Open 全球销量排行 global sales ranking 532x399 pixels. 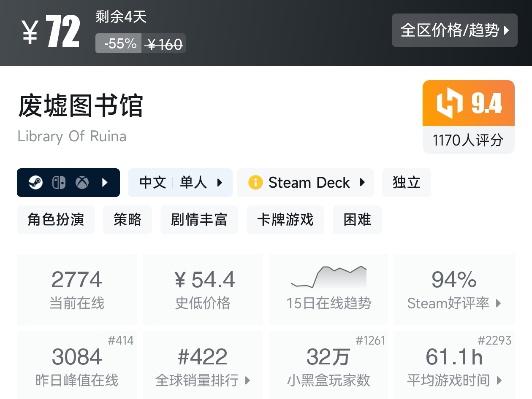pos(203,365)
